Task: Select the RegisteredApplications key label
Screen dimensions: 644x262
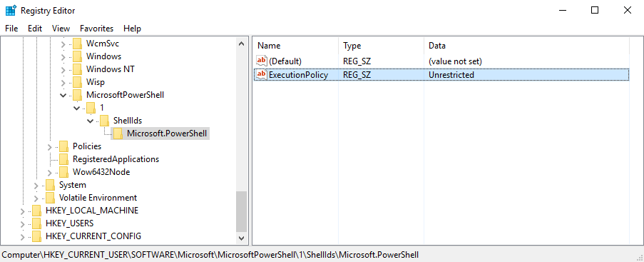Action: [116, 158]
